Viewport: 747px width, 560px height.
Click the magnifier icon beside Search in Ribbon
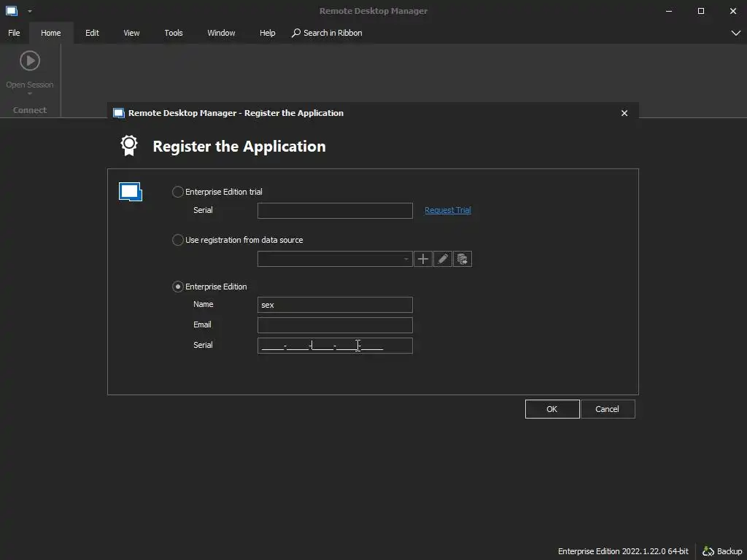[296, 33]
